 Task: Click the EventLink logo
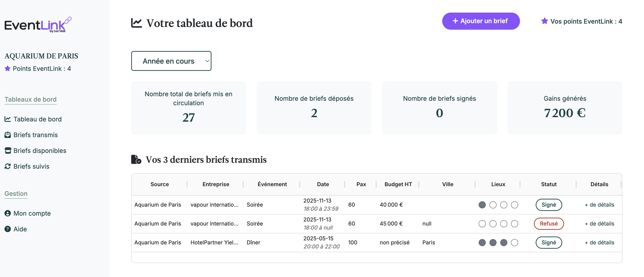(38, 25)
